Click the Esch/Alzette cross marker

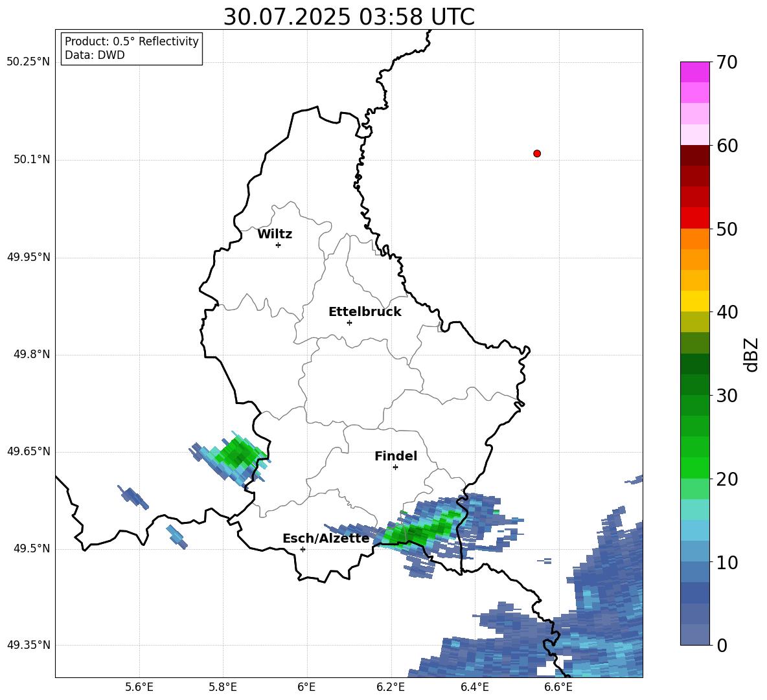303,549
